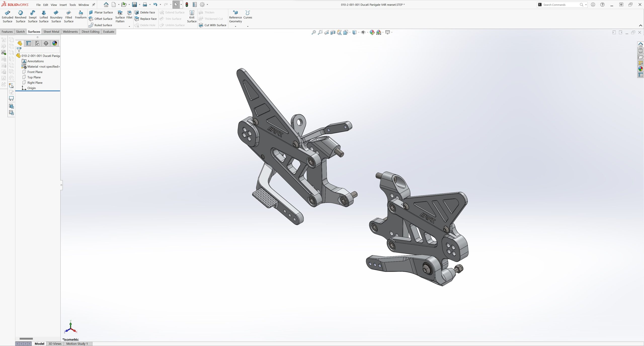This screenshot has height=346, width=644.
Task: Click the Edit Appearance color ball
Action: (x=372, y=32)
